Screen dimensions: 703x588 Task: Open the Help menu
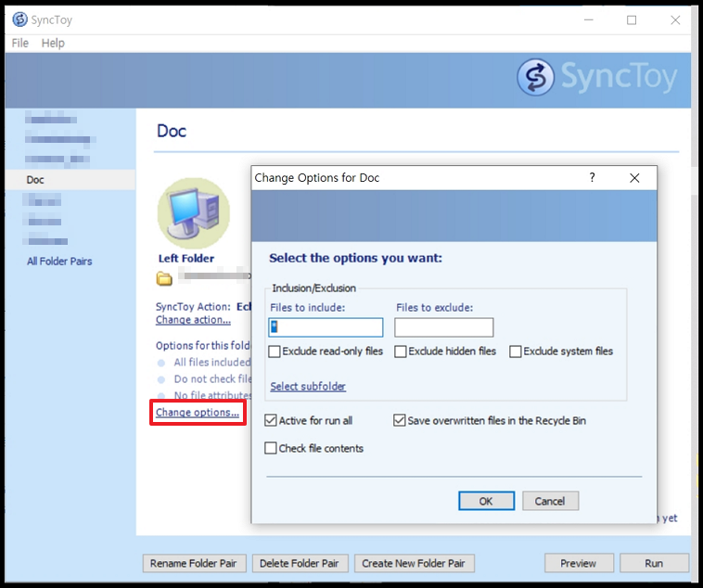pos(53,43)
